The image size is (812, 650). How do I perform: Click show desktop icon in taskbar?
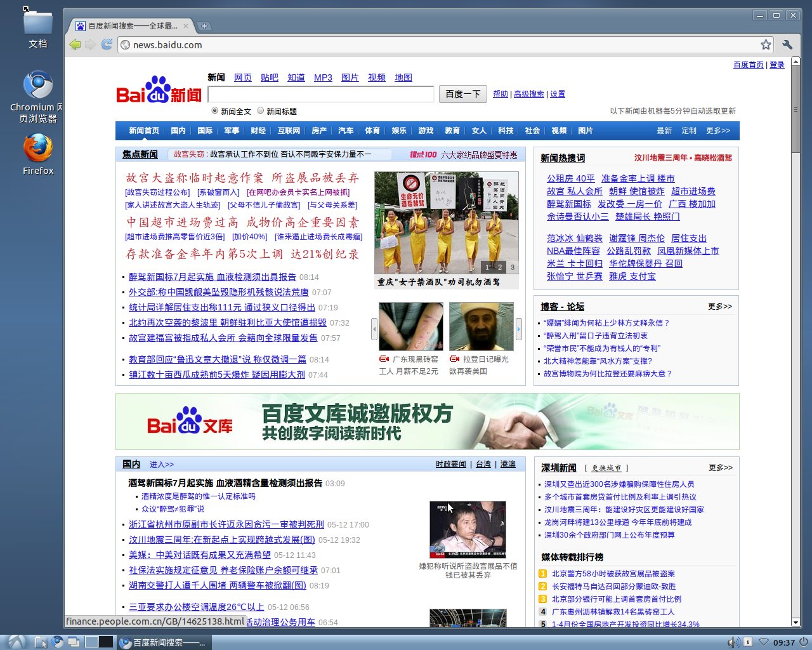coord(73,642)
